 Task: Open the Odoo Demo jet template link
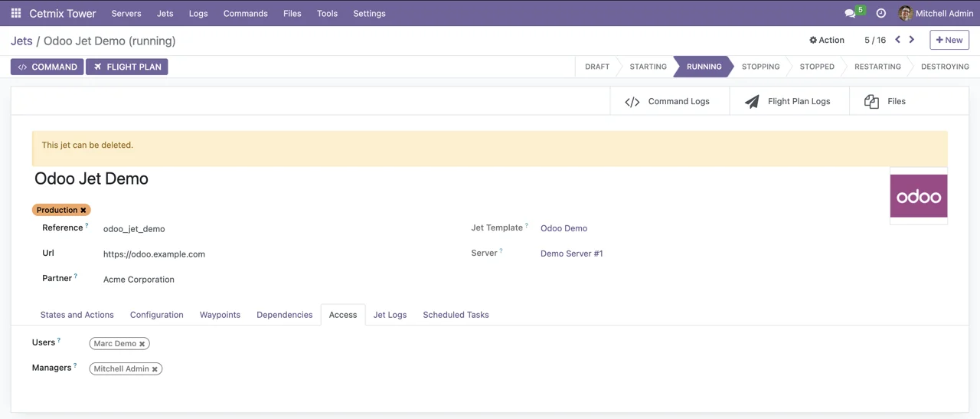(x=563, y=228)
